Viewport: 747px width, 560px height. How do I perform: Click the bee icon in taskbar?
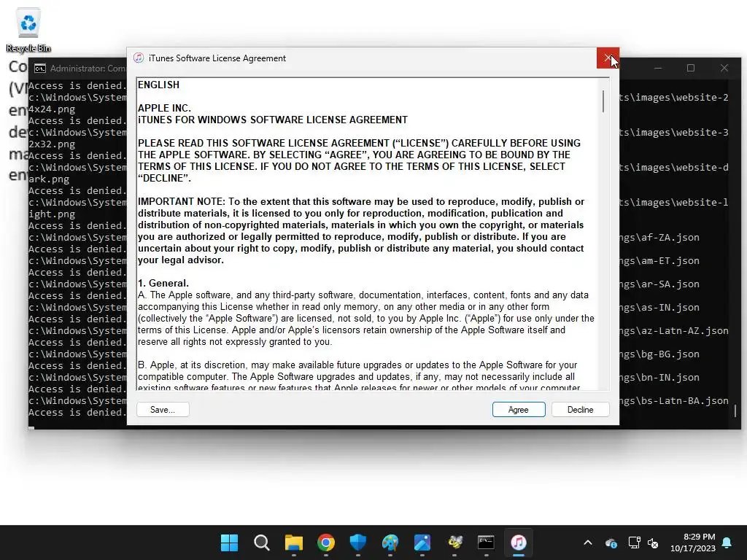click(454, 542)
